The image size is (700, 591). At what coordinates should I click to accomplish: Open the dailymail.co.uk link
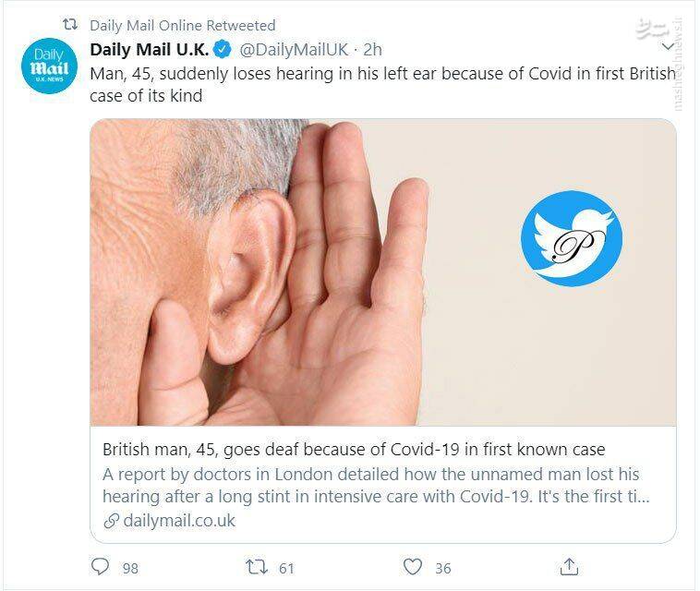tap(180, 521)
